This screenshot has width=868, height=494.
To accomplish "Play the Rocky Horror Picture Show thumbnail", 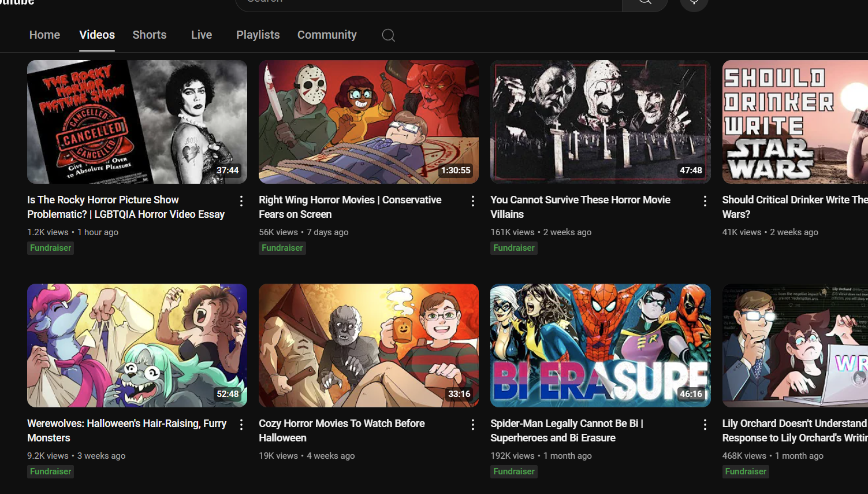I will [x=137, y=122].
